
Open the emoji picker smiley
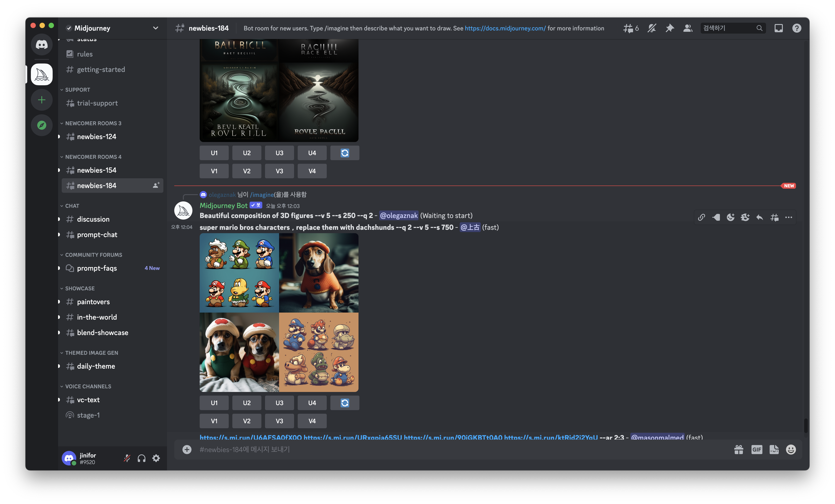click(791, 450)
